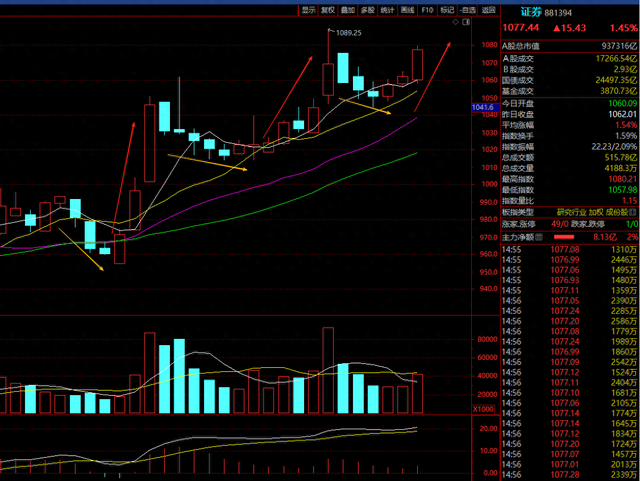
Task: Click the 1089.25 high price label
Action: click(349, 33)
